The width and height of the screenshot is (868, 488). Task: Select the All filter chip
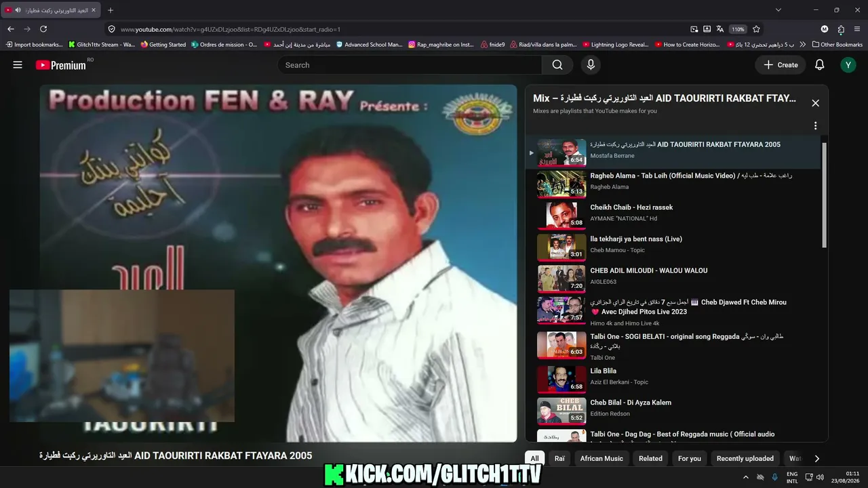pos(534,458)
